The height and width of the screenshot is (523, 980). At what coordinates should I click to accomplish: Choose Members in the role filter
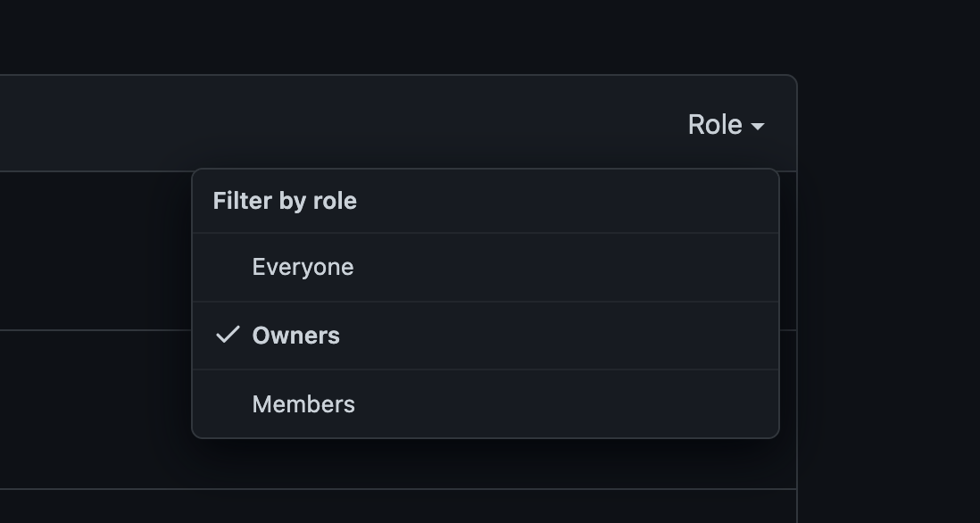coord(303,404)
